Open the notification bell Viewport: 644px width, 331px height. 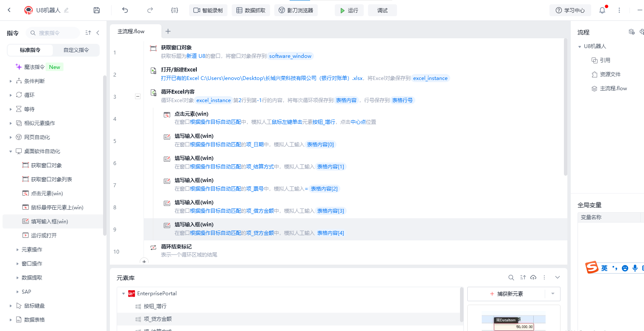[602, 10]
